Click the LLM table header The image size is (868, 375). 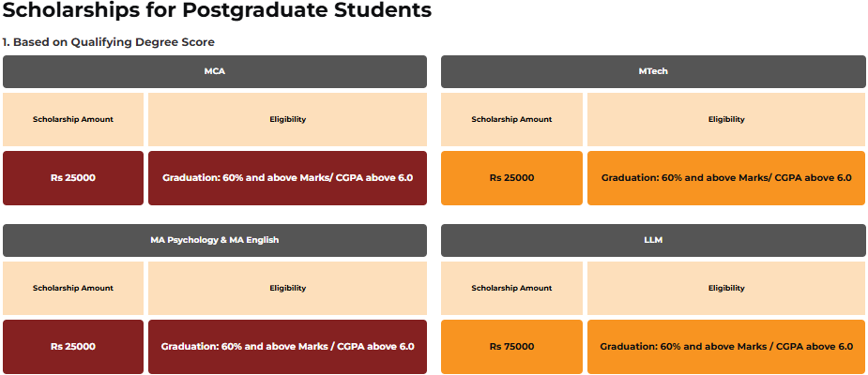coord(653,240)
